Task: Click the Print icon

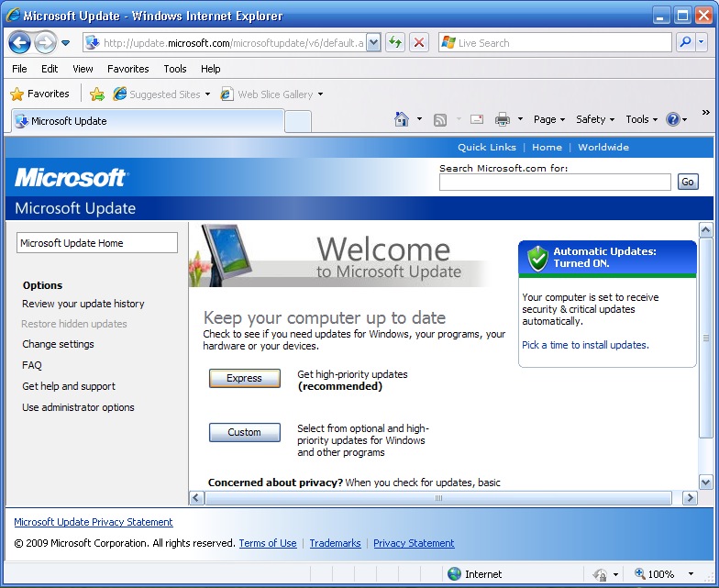Action: coord(503,119)
